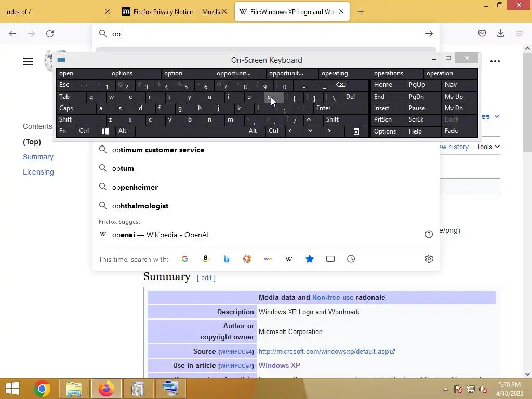Search with Amazon icon
Screen dimensions: 532x399
pos(206,259)
